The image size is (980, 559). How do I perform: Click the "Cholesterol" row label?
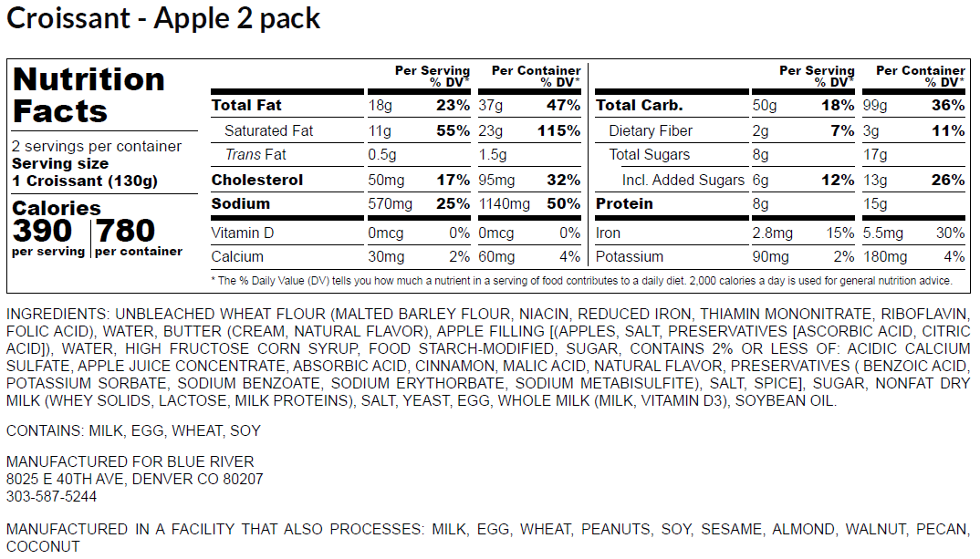[256, 180]
